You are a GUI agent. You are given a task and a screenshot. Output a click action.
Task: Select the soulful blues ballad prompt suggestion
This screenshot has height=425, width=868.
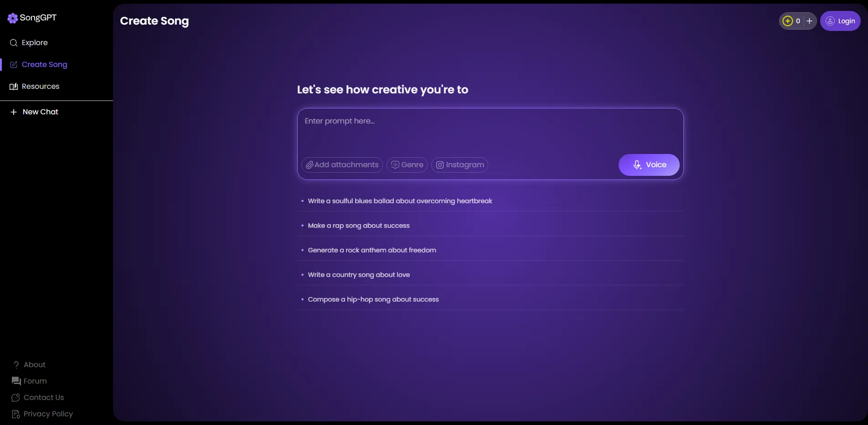(400, 201)
